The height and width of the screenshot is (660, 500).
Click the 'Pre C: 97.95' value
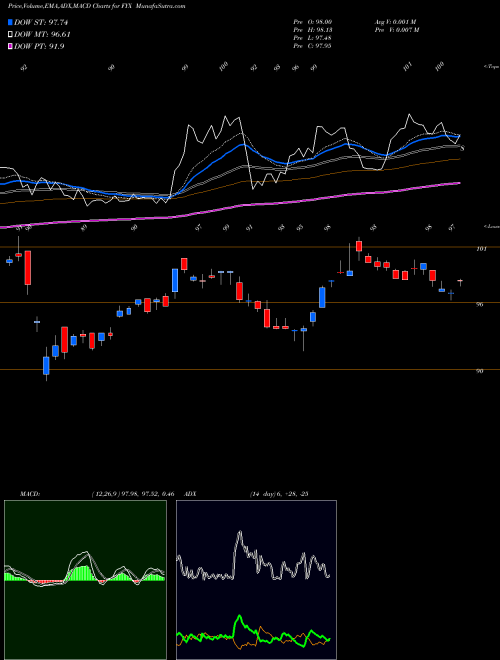[313, 45]
